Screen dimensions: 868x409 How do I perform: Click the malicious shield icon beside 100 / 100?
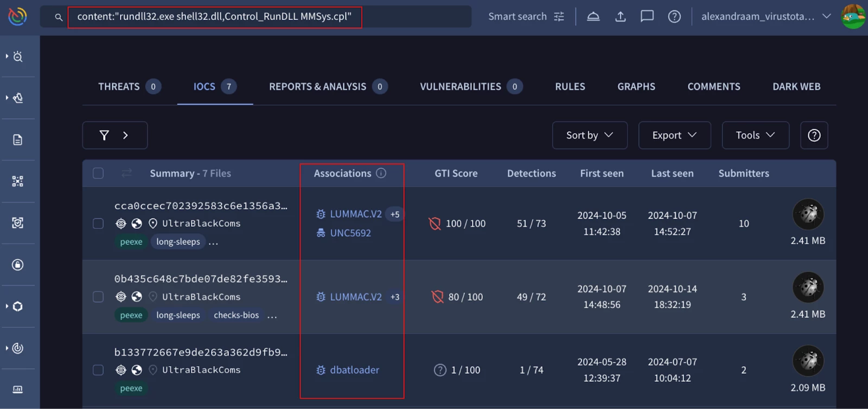tap(435, 223)
